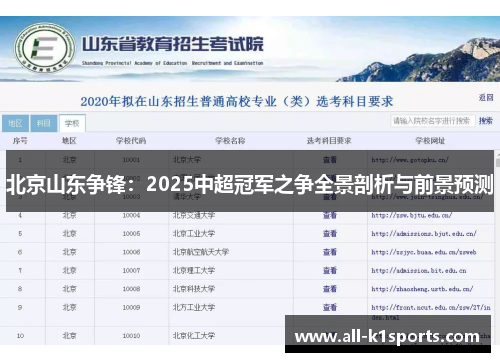
Task: Visit the admission.bit.edu.cn link
Action: pyautogui.click(x=419, y=270)
